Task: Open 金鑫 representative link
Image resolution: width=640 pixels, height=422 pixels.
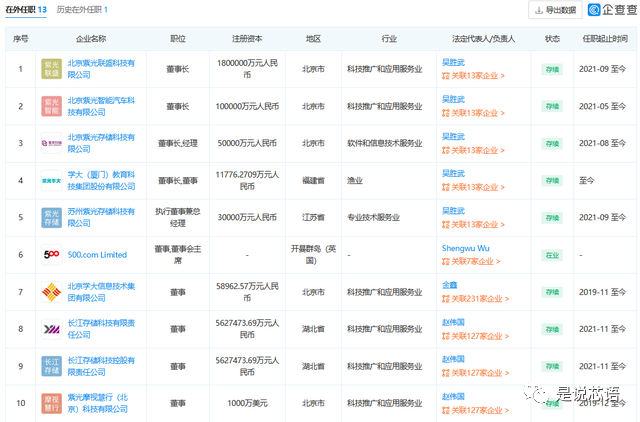Action: (449, 285)
